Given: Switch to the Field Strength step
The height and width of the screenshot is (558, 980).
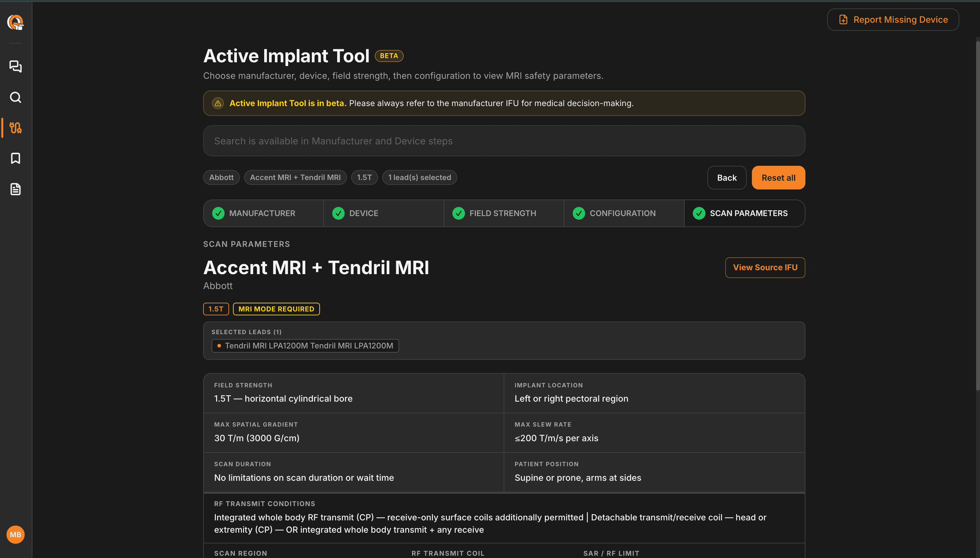Looking at the screenshot, I should [504, 213].
